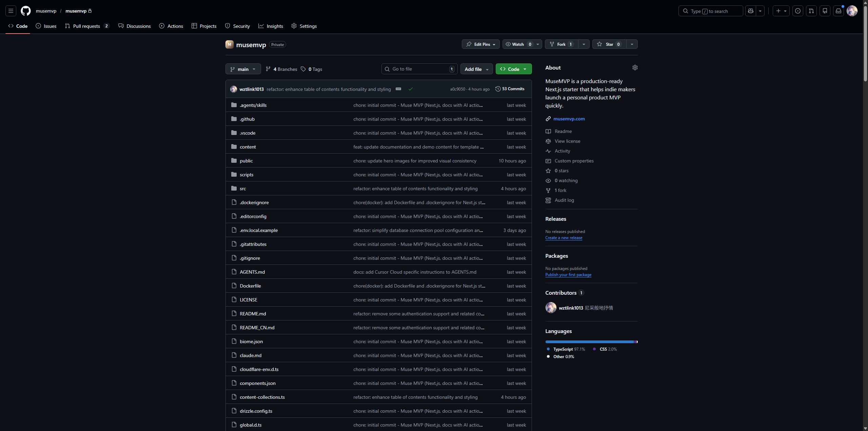Open the LICENSE file icon
Screen dimensions: 868x431
click(x=234, y=299)
